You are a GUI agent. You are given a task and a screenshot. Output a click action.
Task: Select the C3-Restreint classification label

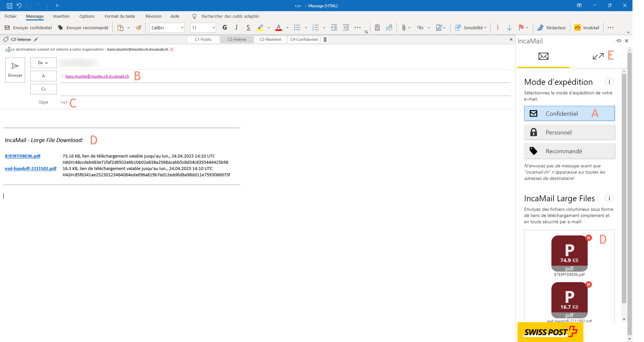[270, 39]
